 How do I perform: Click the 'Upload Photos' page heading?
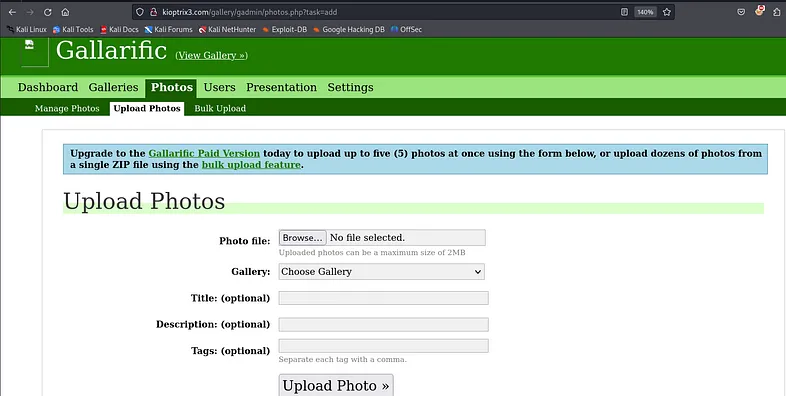[144, 202]
